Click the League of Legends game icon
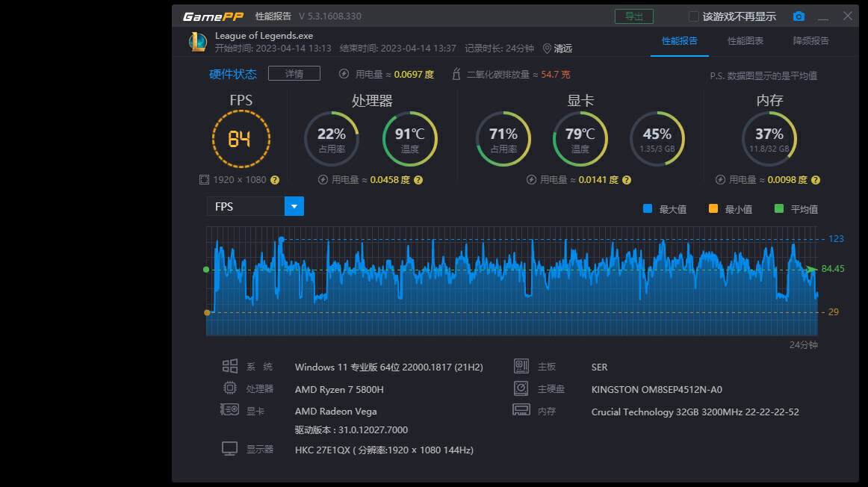The width and height of the screenshot is (868, 487). point(197,42)
